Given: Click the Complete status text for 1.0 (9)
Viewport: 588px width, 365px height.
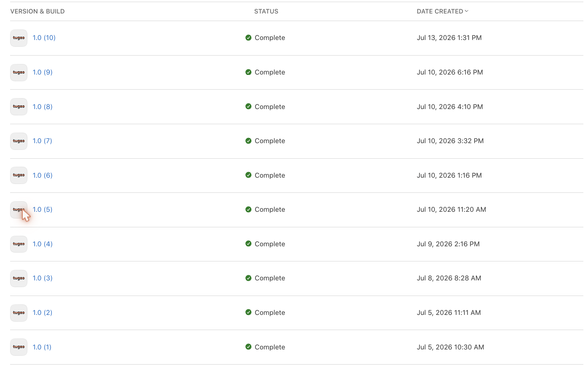Looking at the screenshot, I should pyautogui.click(x=270, y=72).
